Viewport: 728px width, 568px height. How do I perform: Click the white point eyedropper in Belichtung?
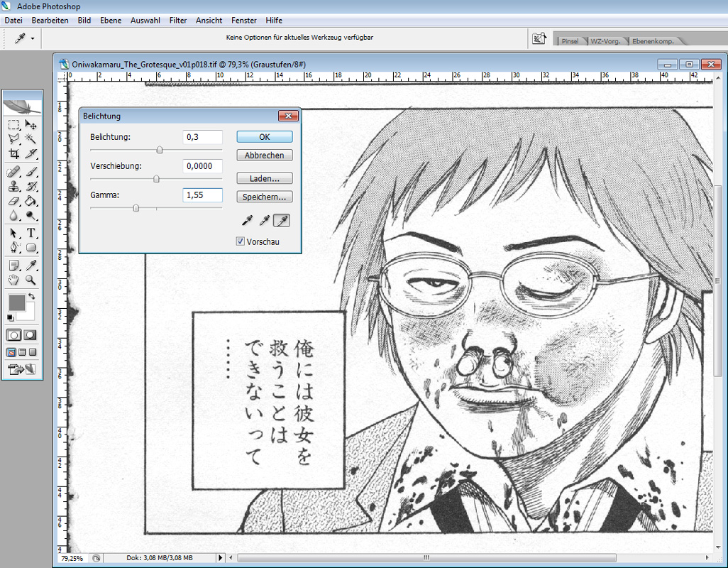pos(282,221)
